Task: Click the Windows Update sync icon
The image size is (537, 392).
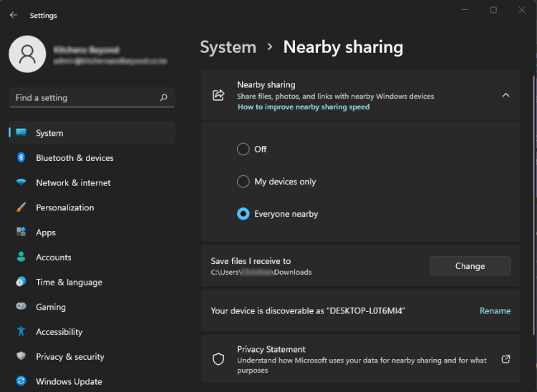Action: [21, 381]
